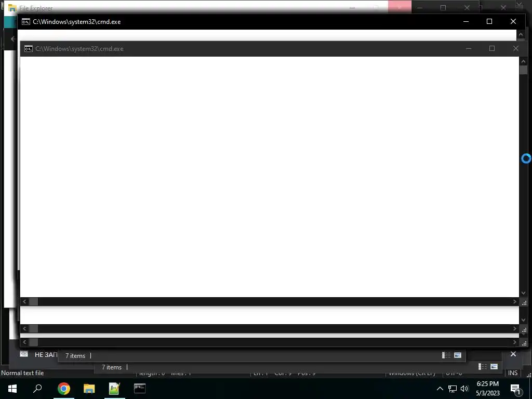Open the volume speaker icon in the tray
Screen dimensions: 532x399
[464, 389]
